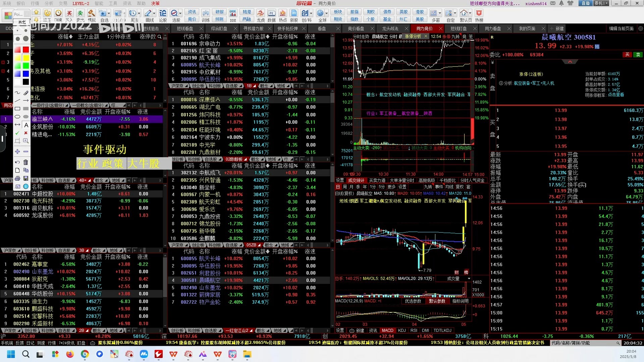The height and width of the screenshot is (362, 644).
Task: Click the printer icon in drawing palette
Action: click(17, 178)
